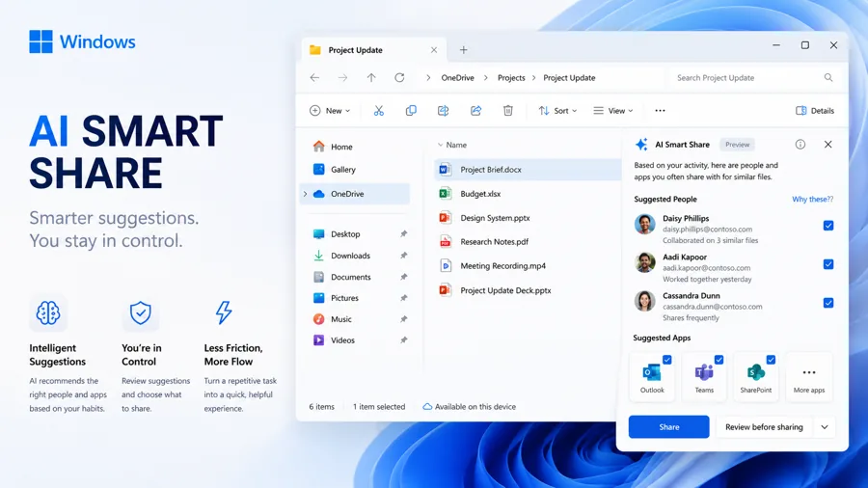Go forward with the right arrow
868x488 pixels.
coord(342,77)
